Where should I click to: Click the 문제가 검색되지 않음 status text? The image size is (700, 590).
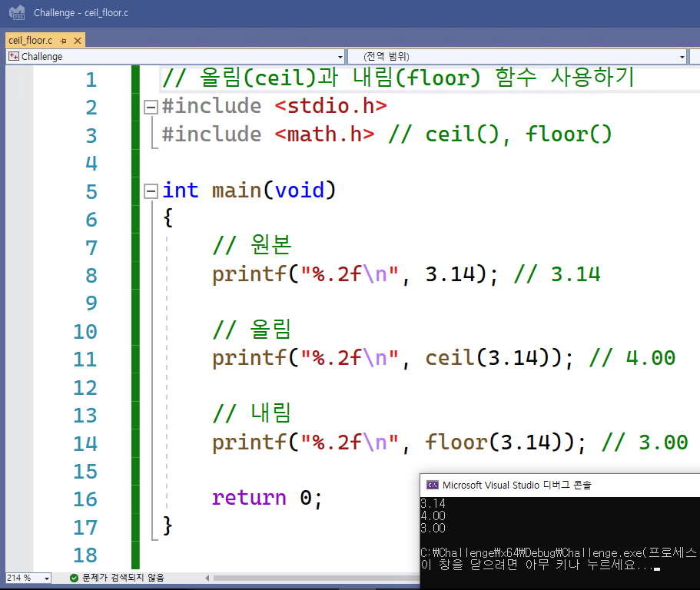(x=123, y=578)
